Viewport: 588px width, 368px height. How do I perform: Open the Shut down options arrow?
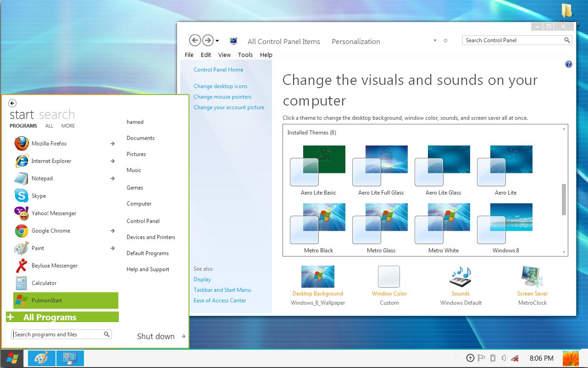point(183,336)
